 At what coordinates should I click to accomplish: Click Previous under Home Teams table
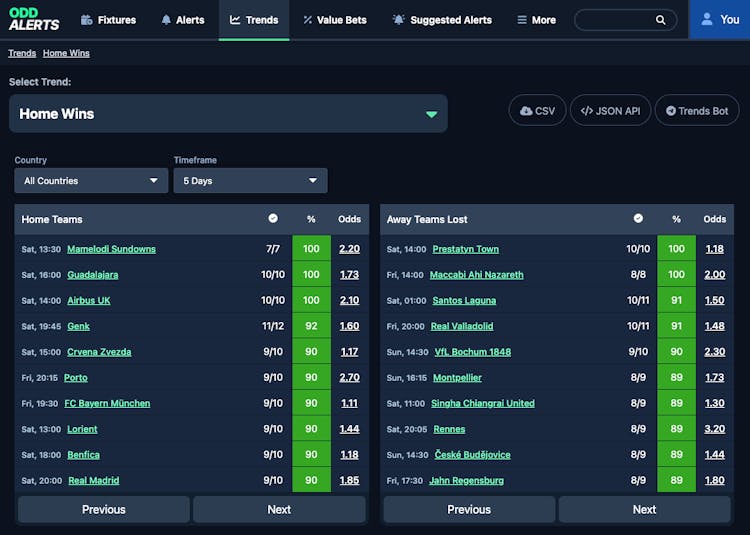point(104,510)
